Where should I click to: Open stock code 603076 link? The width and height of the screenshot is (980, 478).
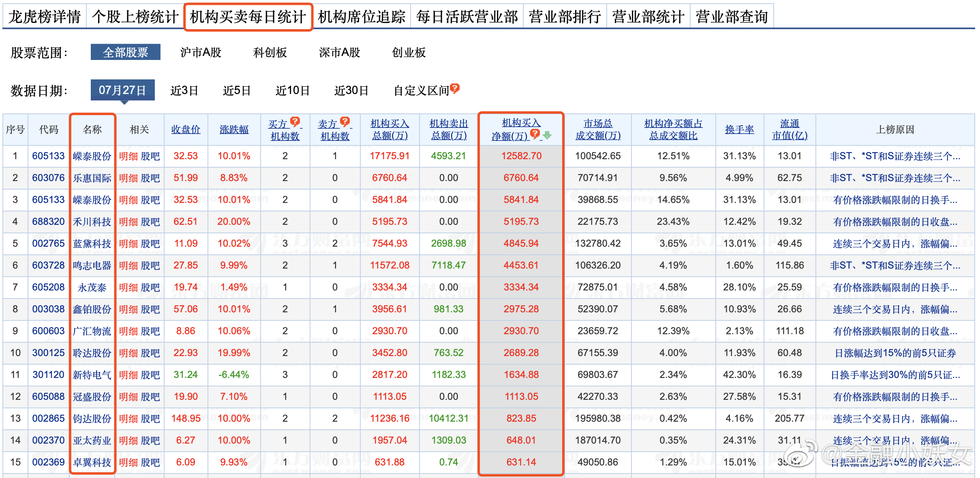pyautogui.click(x=48, y=178)
